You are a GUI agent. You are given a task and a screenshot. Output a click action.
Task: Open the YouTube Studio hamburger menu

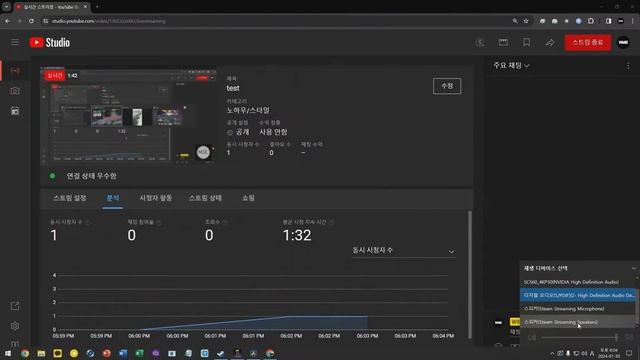[x=15, y=42]
